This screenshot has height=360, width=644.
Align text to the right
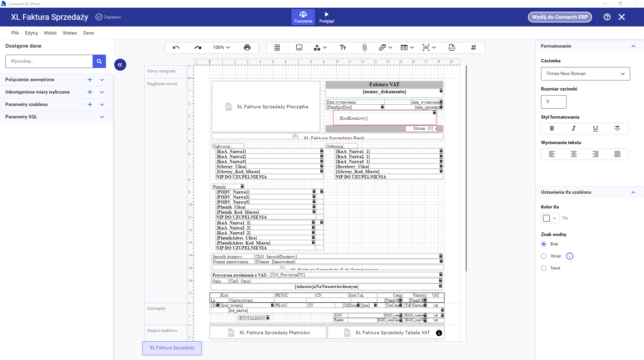[595, 154]
